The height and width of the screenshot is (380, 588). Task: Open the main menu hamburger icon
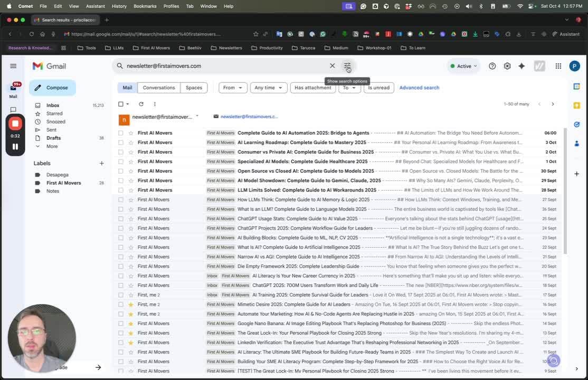point(13,66)
